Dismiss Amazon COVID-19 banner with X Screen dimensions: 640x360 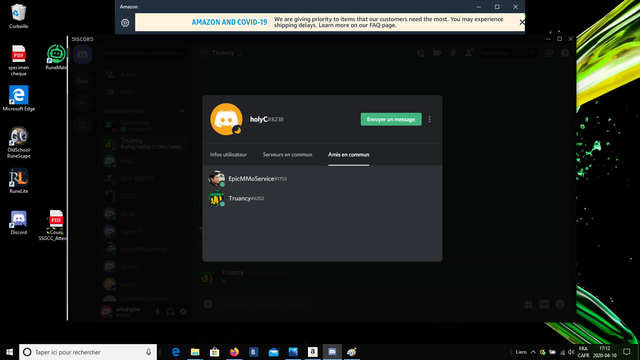coord(522,22)
